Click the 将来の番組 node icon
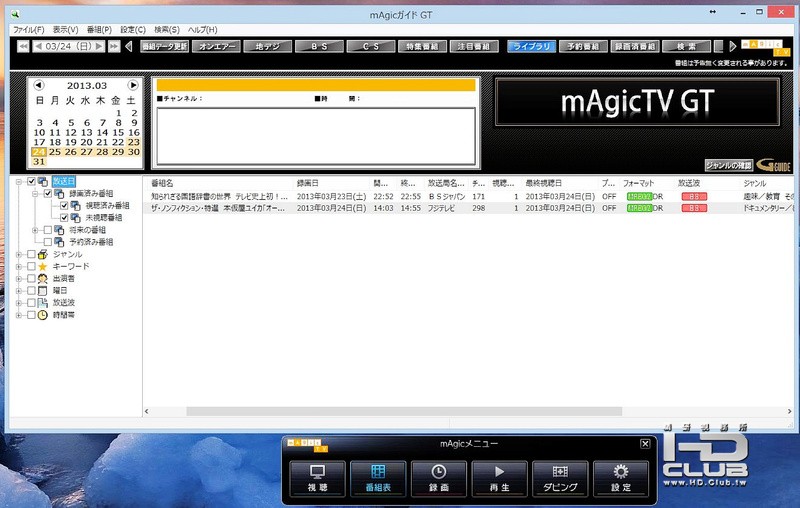Screen dimensions: 800x508 pyautogui.click(x=59, y=230)
